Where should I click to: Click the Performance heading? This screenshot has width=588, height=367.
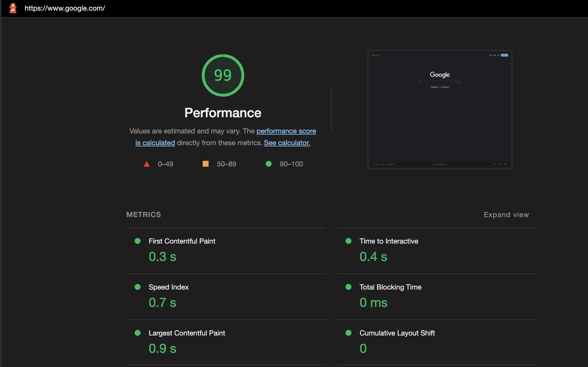tap(223, 113)
